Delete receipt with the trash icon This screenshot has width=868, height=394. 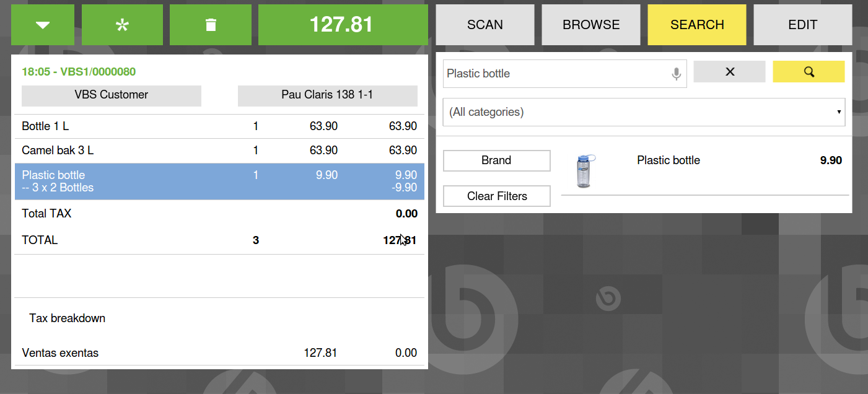211,25
